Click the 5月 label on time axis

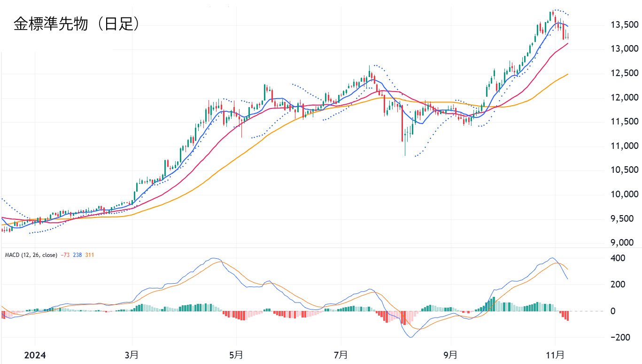click(237, 354)
